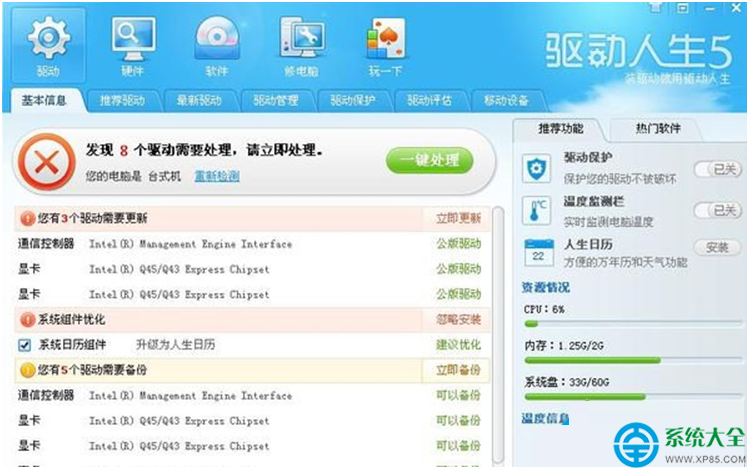Screen dimensions: 748x470
Task: Switch to the 最新驱动 tab
Action: (x=199, y=101)
